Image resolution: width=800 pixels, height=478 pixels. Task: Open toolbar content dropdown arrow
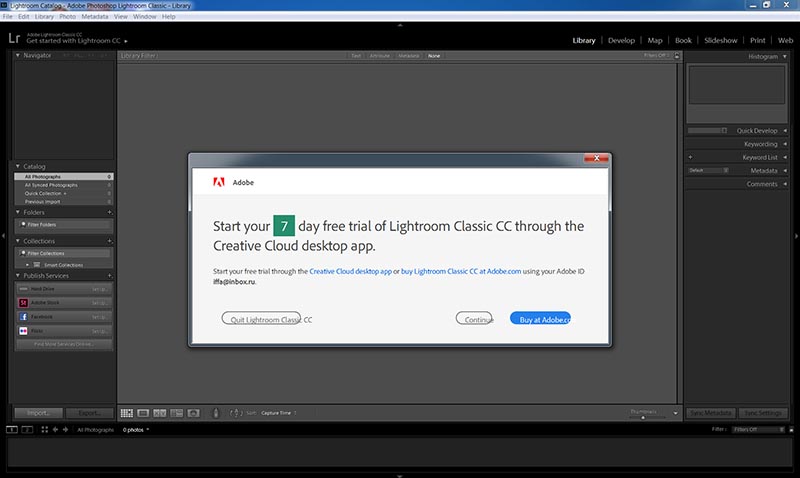click(676, 413)
